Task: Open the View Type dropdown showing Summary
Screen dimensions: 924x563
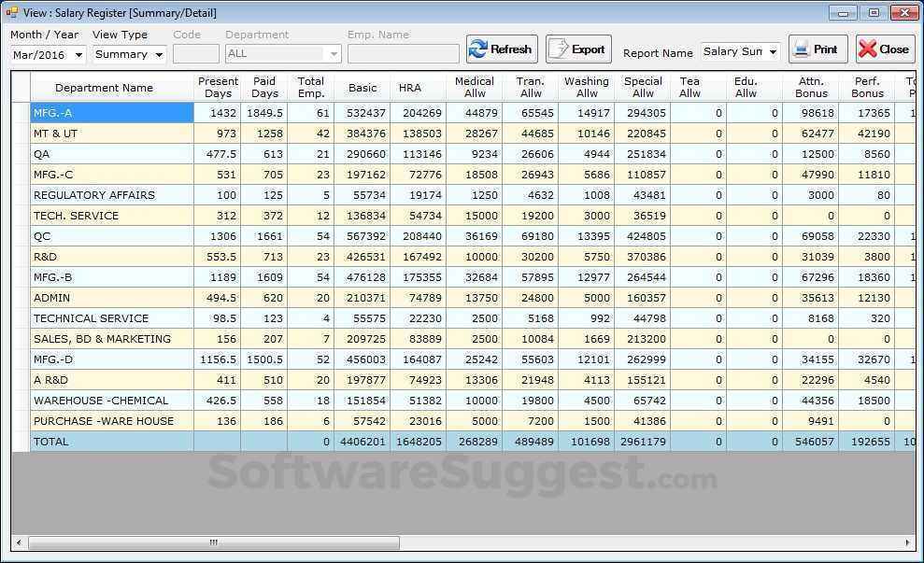Action: point(128,54)
